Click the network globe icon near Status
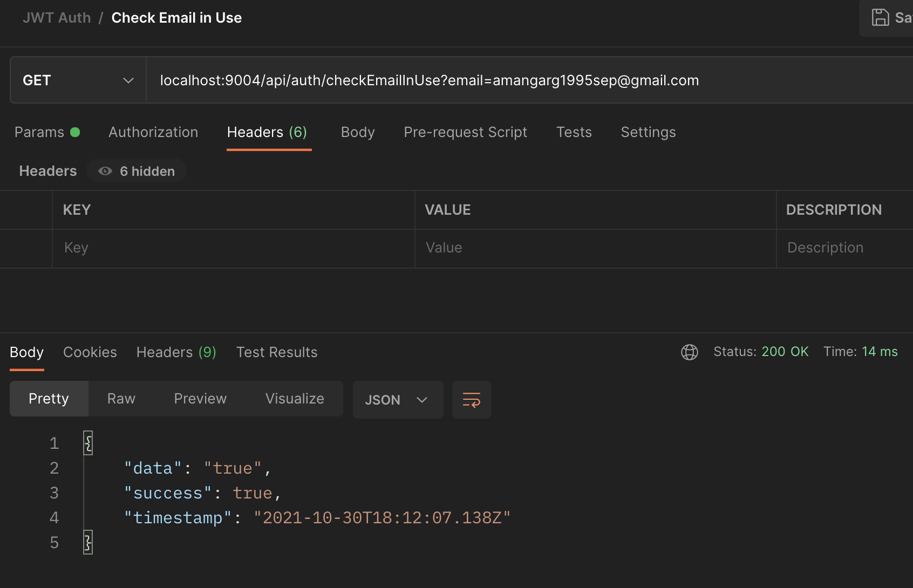The width and height of the screenshot is (913, 588). point(689,352)
